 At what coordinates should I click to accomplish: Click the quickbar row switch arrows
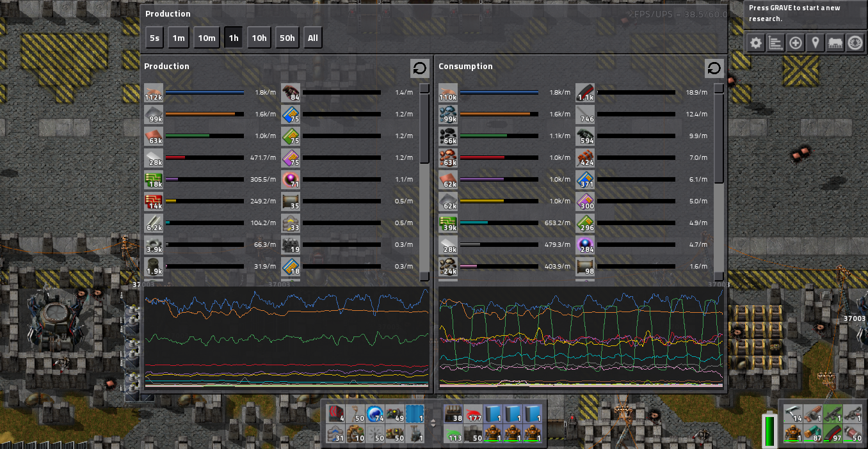point(433,423)
